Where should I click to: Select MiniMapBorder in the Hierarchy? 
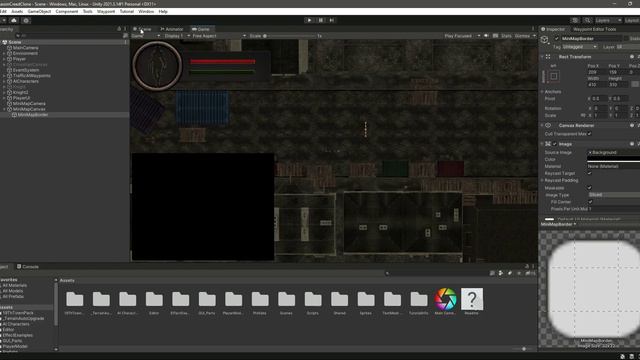[33, 115]
